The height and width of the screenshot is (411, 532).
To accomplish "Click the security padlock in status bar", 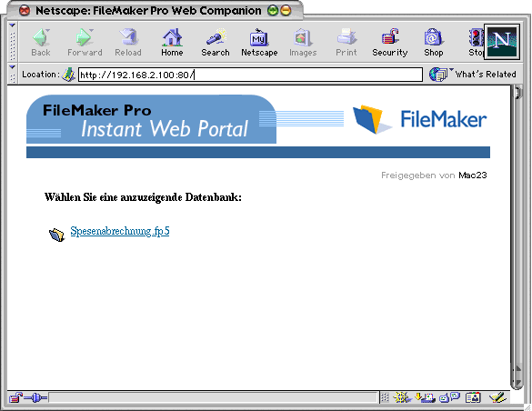I will [15, 397].
